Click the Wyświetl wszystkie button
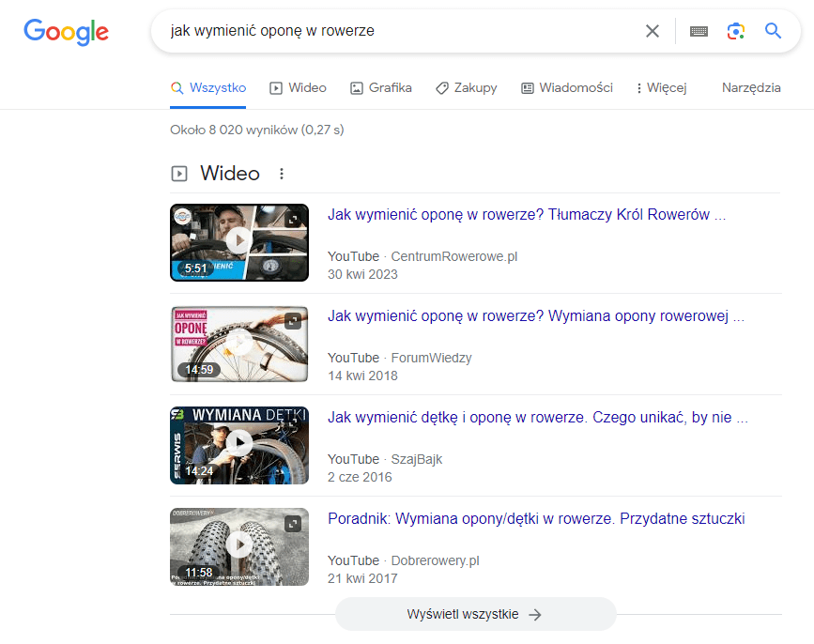This screenshot has height=644, width=814. click(x=475, y=614)
